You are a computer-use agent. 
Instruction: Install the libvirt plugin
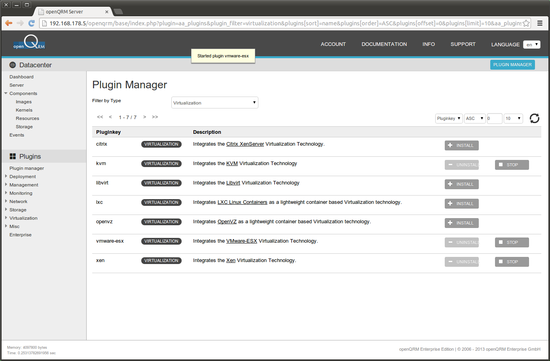click(462, 184)
